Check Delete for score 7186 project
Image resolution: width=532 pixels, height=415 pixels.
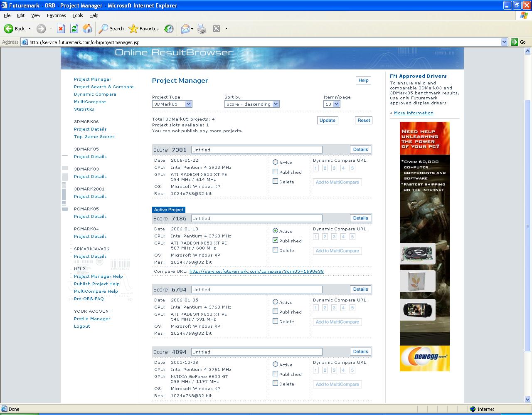tap(275, 250)
